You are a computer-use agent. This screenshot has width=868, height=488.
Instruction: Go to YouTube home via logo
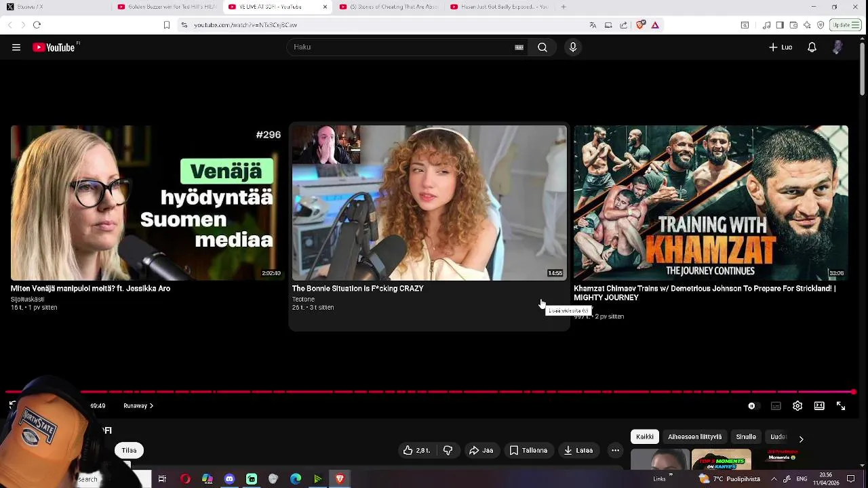pyautogui.click(x=54, y=47)
